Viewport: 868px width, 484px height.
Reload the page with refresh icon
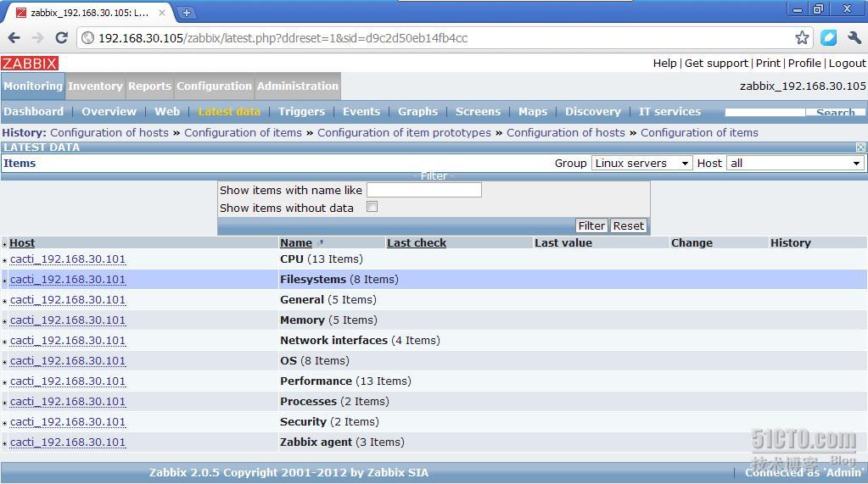point(61,37)
